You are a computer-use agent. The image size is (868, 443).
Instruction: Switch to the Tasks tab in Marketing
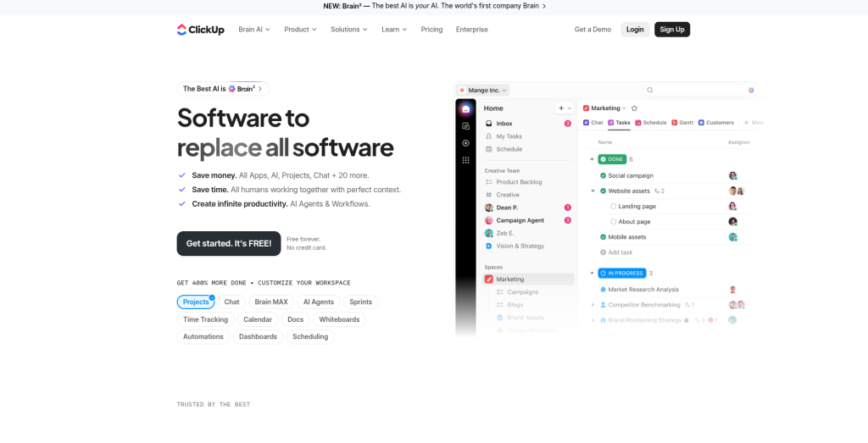[x=619, y=123]
